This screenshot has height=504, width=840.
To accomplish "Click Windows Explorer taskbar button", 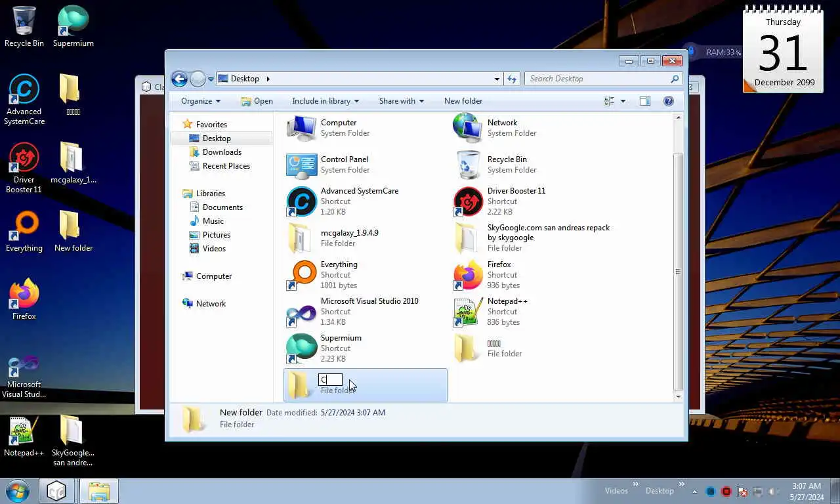I will tap(99, 492).
